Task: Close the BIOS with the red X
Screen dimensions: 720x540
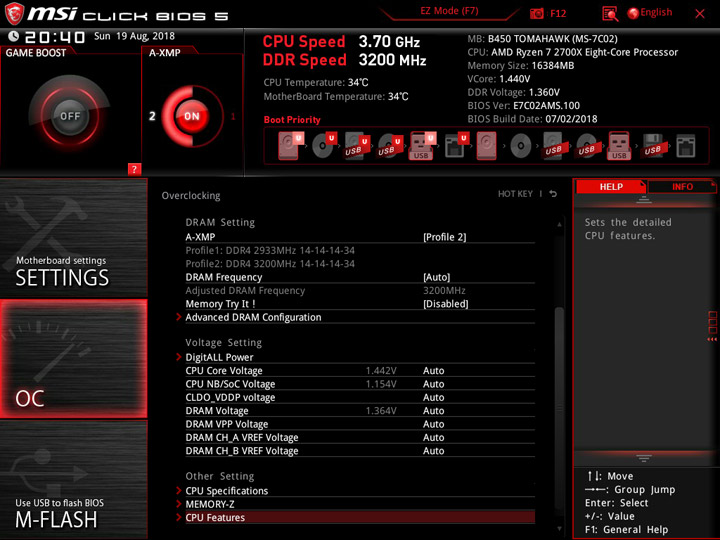Action: point(700,13)
